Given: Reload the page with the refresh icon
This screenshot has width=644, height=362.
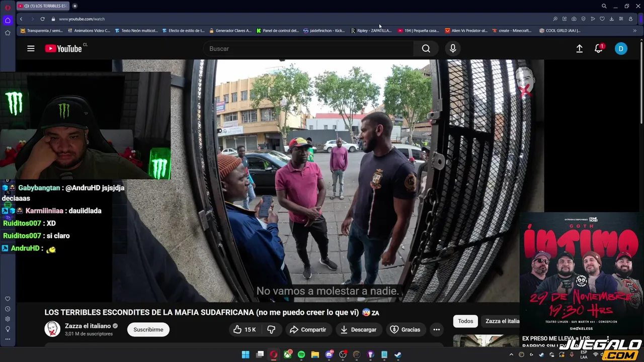Looking at the screenshot, I should point(42,19).
